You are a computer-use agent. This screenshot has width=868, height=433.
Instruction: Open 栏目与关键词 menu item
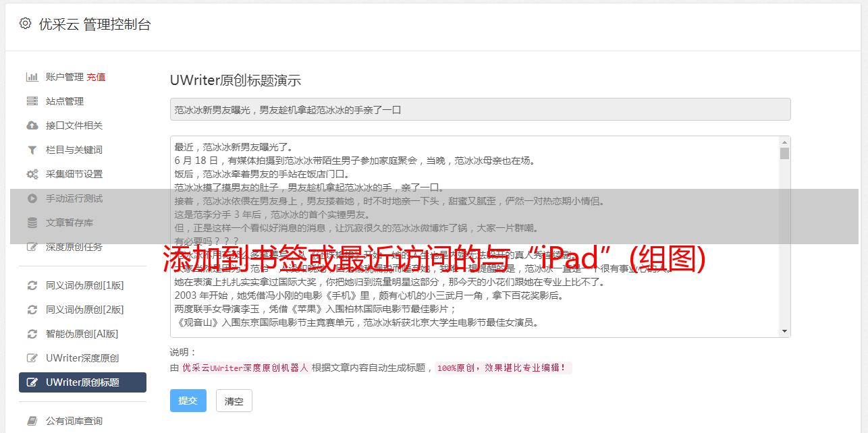[x=74, y=150]
